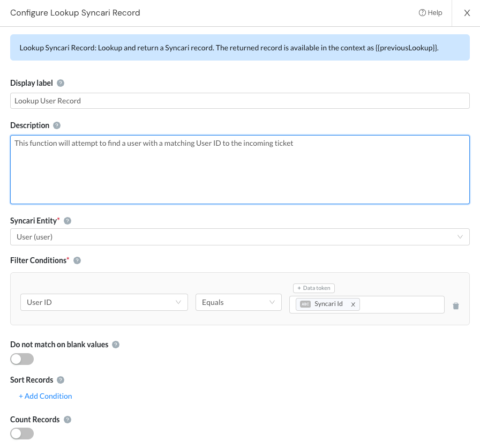Add a sort condition via + Add Condition
Screen dimensions: 480x448
click(46, 396)
